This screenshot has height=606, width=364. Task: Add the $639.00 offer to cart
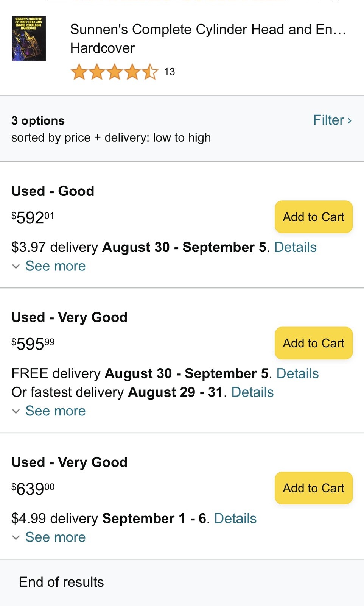pos(313,488)
